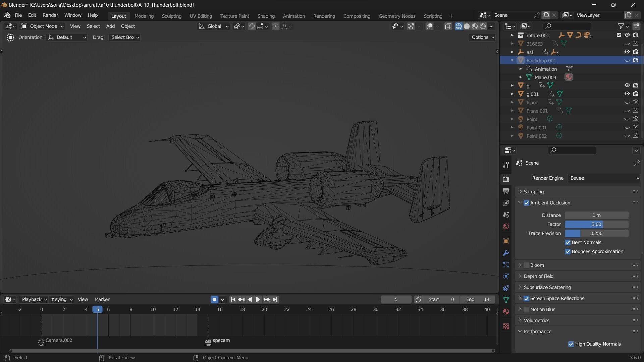Open the Object properties tab
The image size is (644, 362).
click(506, 241)
